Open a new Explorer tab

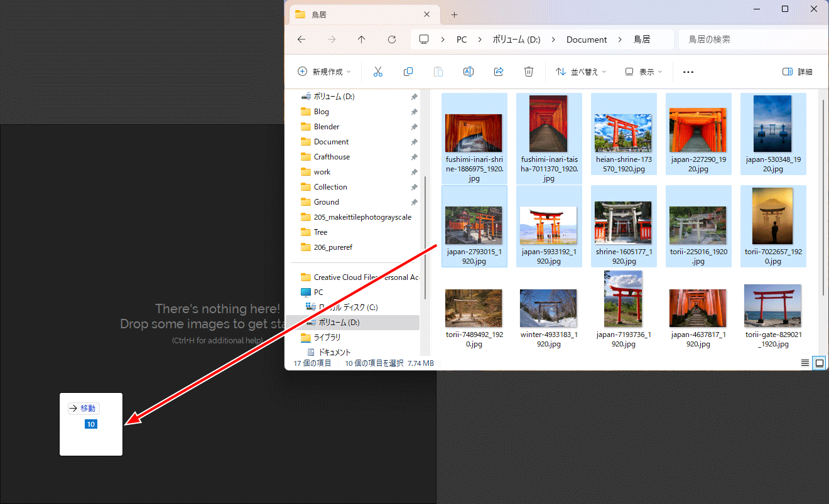tap(454, 14)
